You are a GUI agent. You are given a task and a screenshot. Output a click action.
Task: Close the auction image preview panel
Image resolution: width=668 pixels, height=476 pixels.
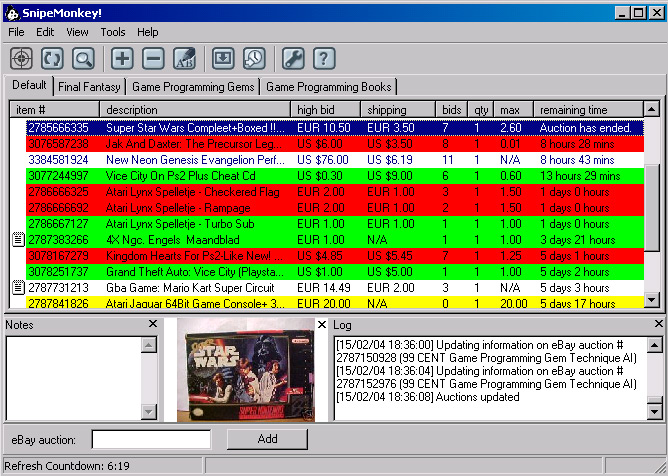tap(322, 325)
